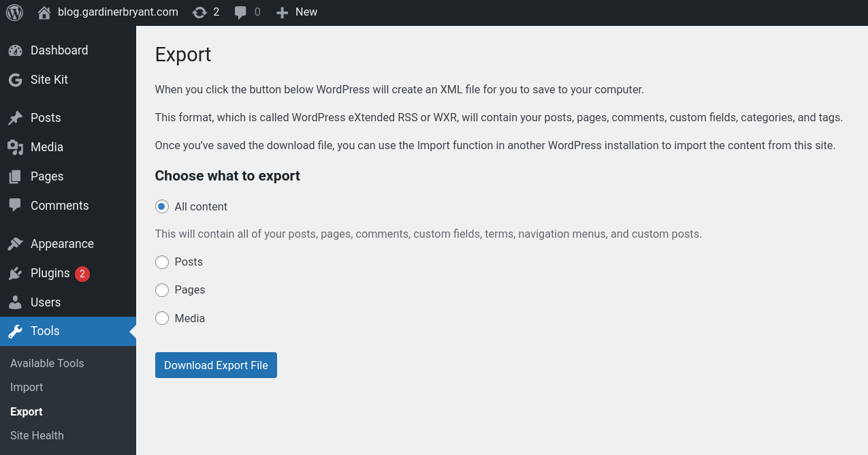This screenshot has height=455, width=868.
Task: Click the updates count 2
Action: pos(216,12)
